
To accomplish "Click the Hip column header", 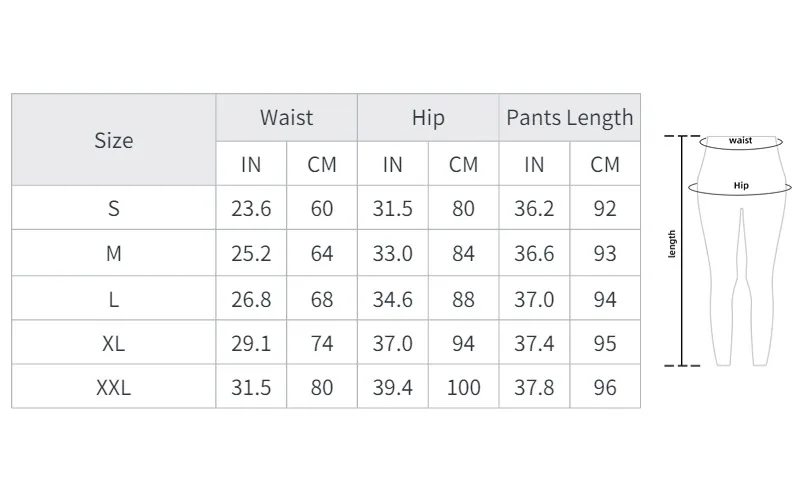I will (x=428, y=117).
